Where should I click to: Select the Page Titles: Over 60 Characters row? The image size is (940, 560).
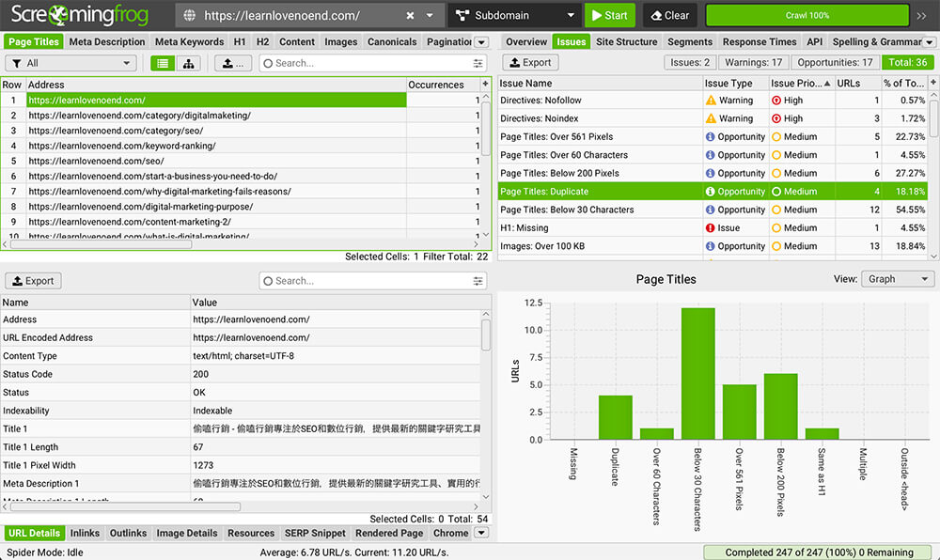pyautogui.click(x=713, y=155)
